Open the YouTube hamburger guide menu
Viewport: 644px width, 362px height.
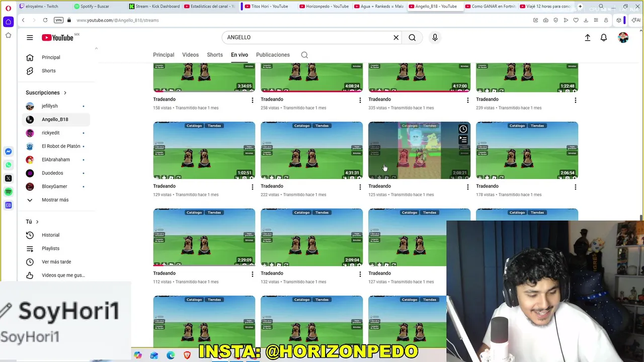click(x=30, y=38)
